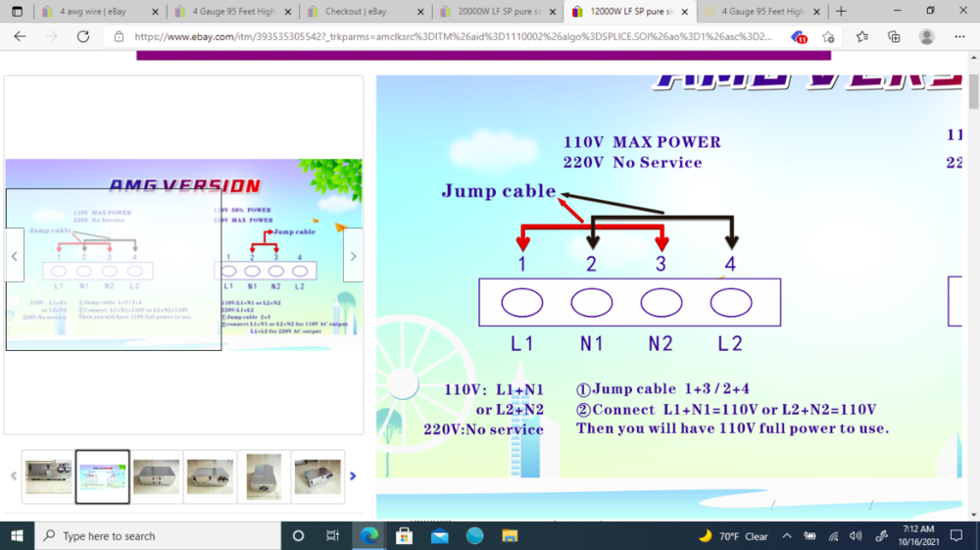Open the Action Center notifications
Screen dimensions: 980x550
[x=956, y=535]
